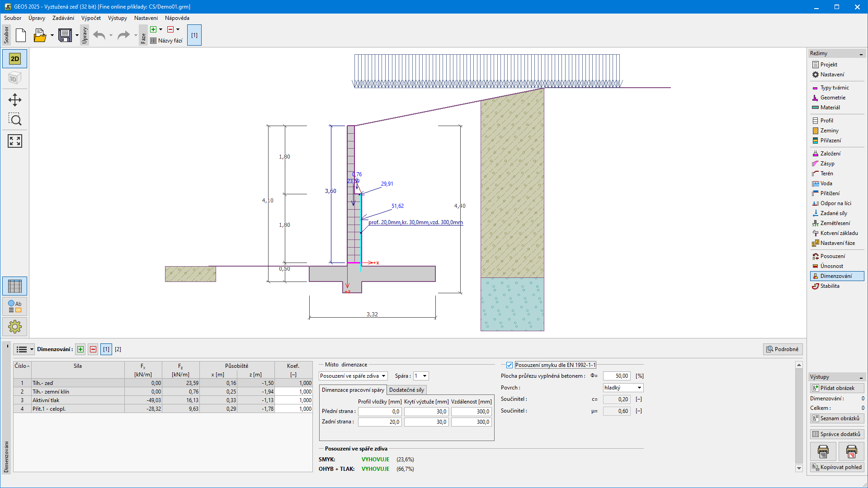Click the Podrobně button

pyautogui.click(x=783, y=349)
